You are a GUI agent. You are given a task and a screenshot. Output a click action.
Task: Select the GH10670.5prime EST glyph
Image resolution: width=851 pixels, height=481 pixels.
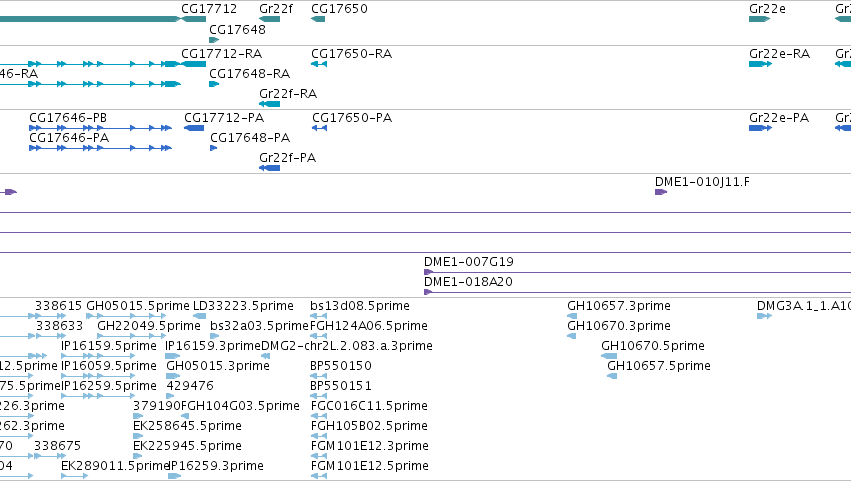click(x=609, y=356)
